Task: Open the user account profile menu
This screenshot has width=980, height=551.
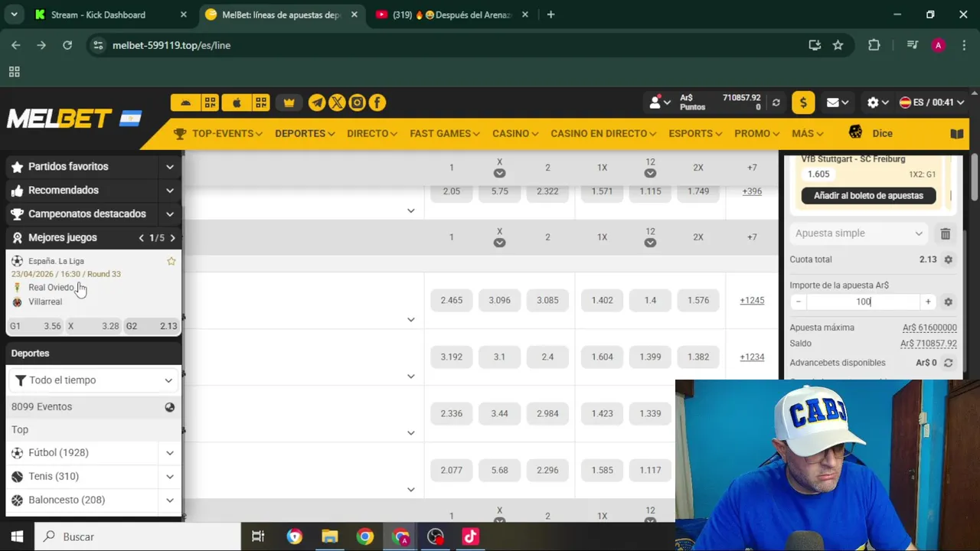Action: coord(659,103)
